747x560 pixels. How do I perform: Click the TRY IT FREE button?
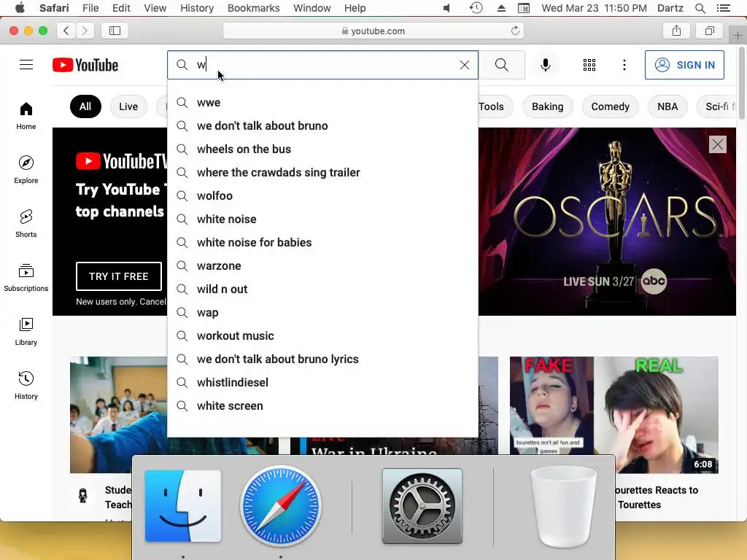(x=119, y=276)
